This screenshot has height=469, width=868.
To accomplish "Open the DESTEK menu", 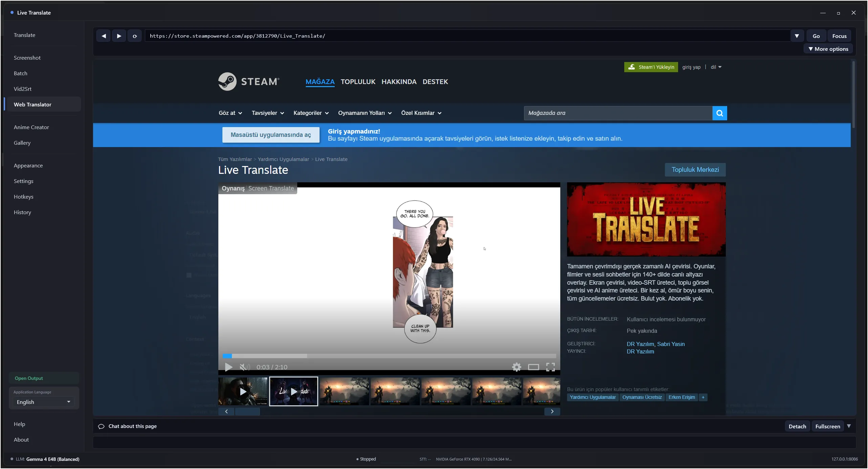I will (435, 82).
